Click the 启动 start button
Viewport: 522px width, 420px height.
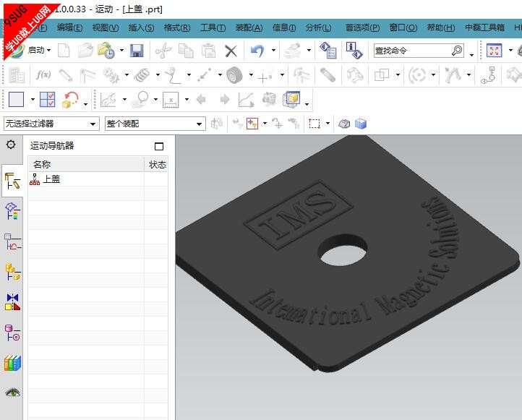[30, 51]
